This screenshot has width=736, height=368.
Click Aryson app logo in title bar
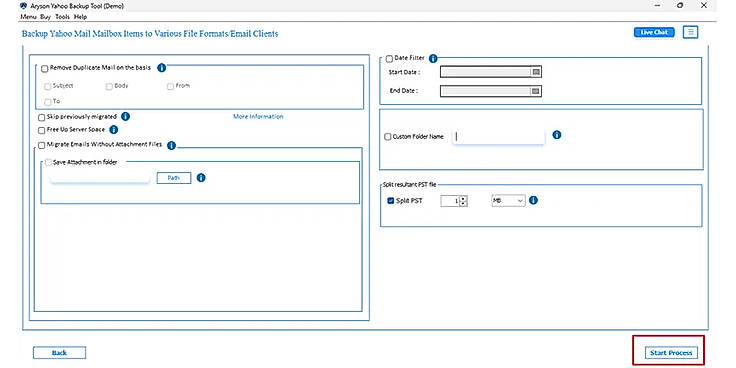[24, 6]
